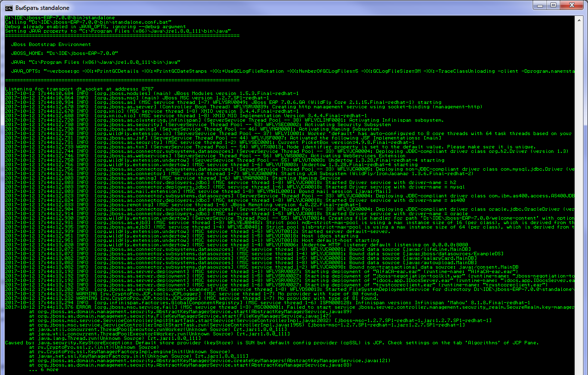The height and width of the screenshot is (375, 588).
Task: Click 'No provider with type of 80' warning
Action: click(x=192, y=294)
